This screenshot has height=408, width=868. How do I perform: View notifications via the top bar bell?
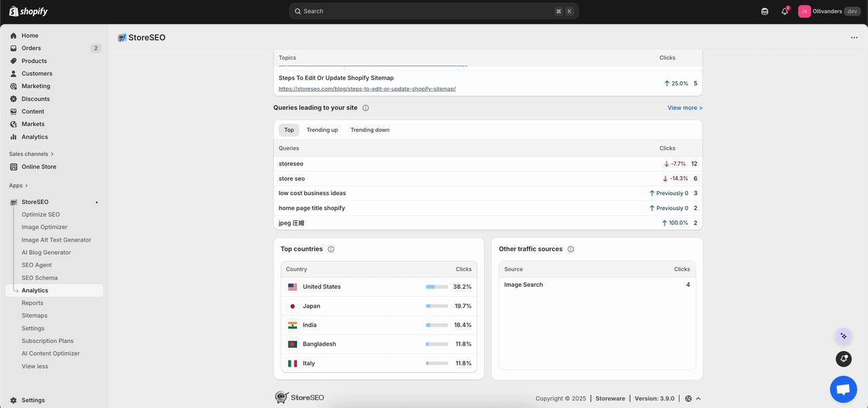(x=785, y=11)
